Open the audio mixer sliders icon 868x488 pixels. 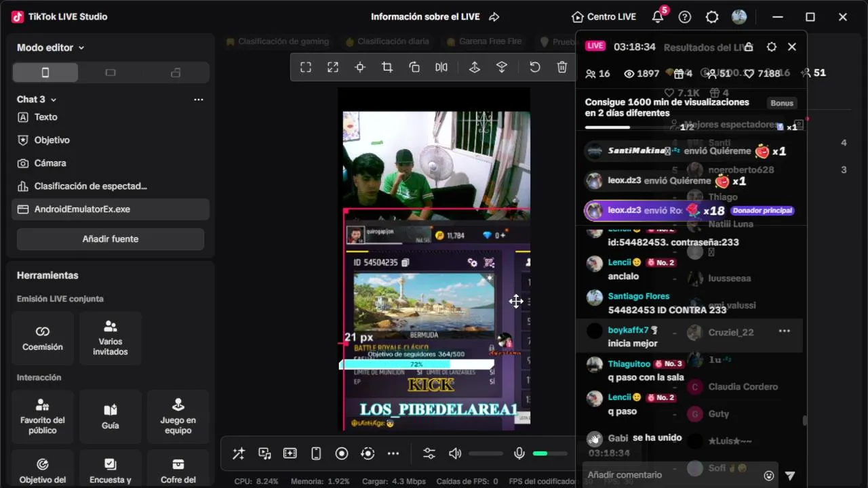tap(429, 453)
